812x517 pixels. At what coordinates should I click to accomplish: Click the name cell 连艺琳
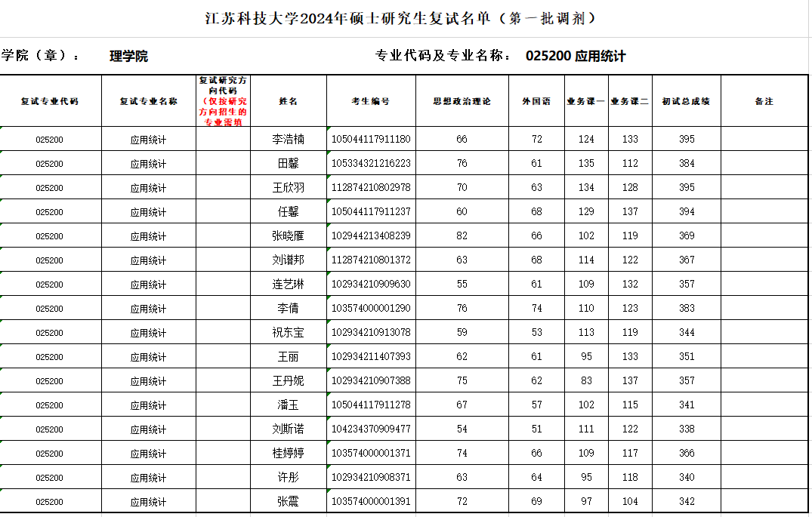coord(289,284)
